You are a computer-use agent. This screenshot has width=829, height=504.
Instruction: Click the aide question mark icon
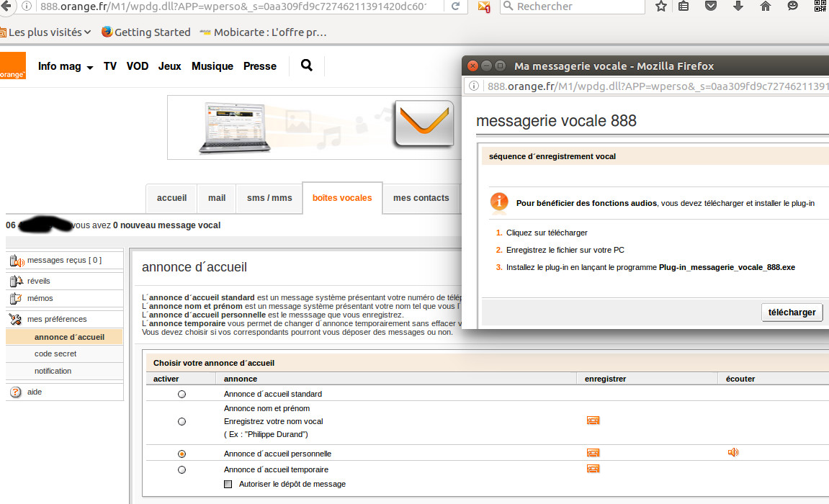pyautogui.click(x=16, y=392)
